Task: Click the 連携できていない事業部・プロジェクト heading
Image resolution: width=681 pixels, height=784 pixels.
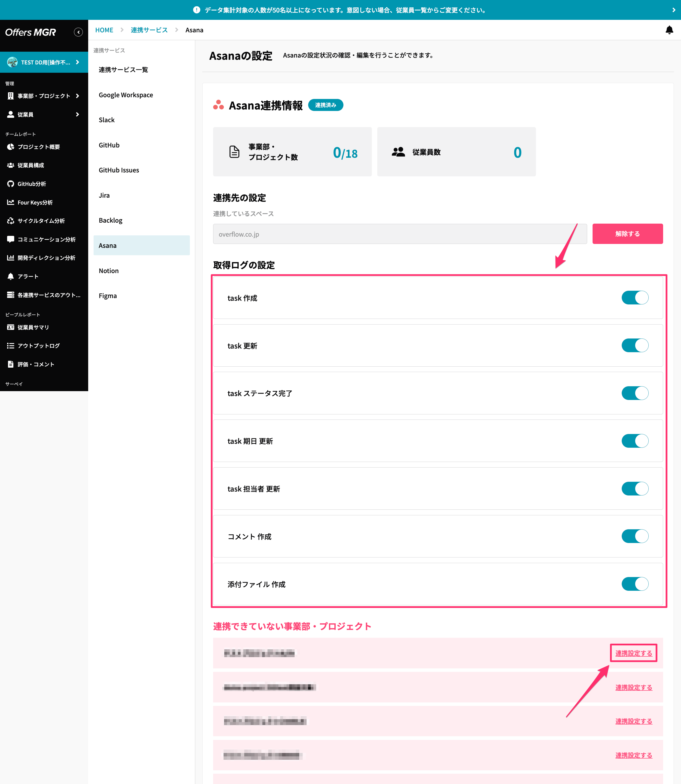Action: point(292,626)
